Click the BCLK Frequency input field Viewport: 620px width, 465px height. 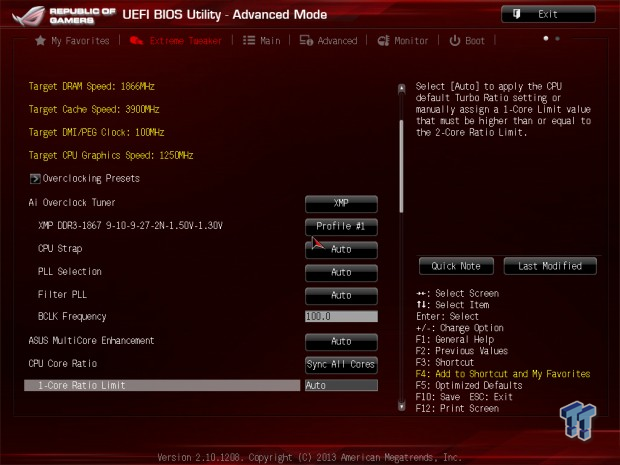[x=341, y=316]
